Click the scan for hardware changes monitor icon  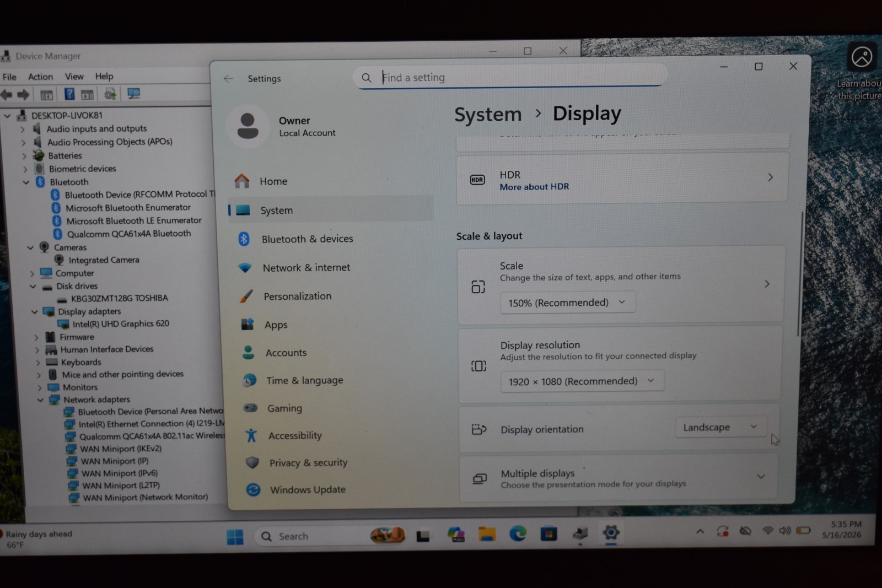pos(134,94)
